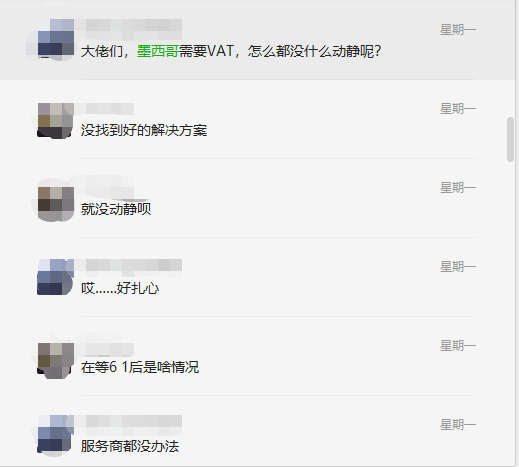Click avatar beside 服务商都没办法
Viewport: 519px width, 467px height.
click(56, 434)
